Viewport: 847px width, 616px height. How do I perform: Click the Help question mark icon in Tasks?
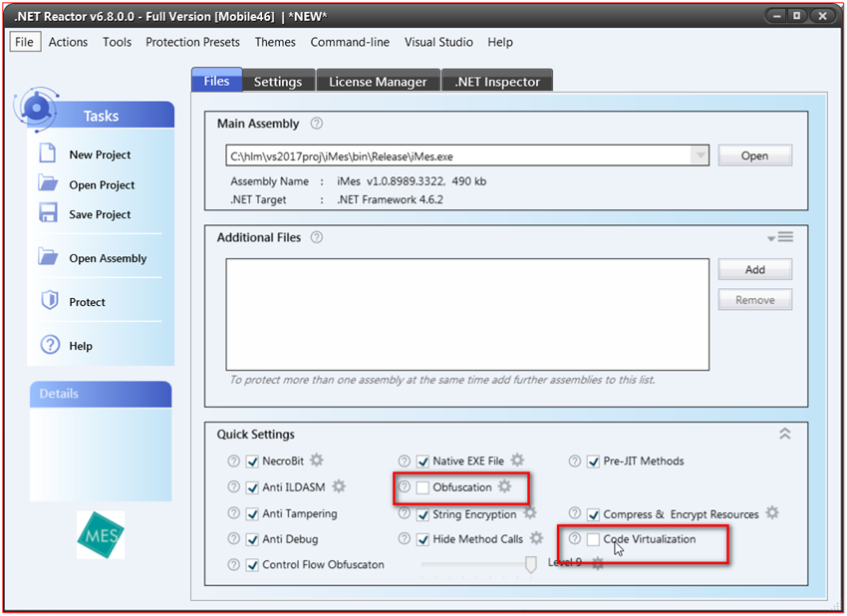click(50, 344)
